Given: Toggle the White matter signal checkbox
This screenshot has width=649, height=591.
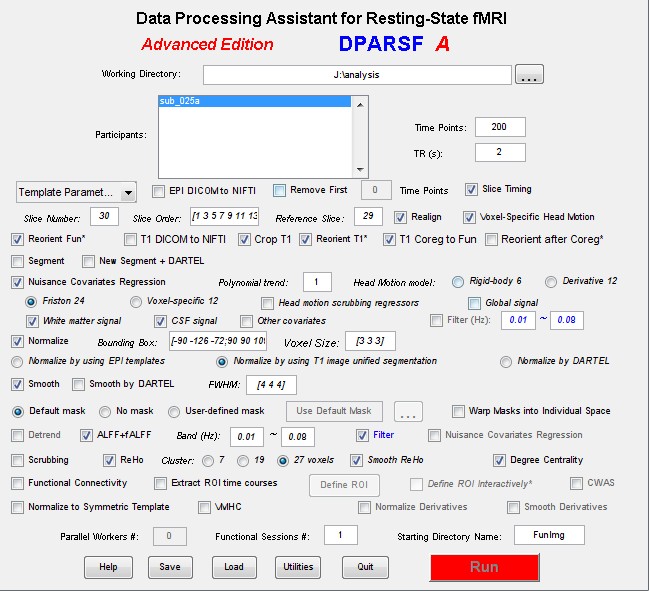Looking at the screenshot, I should click(32, 321).
